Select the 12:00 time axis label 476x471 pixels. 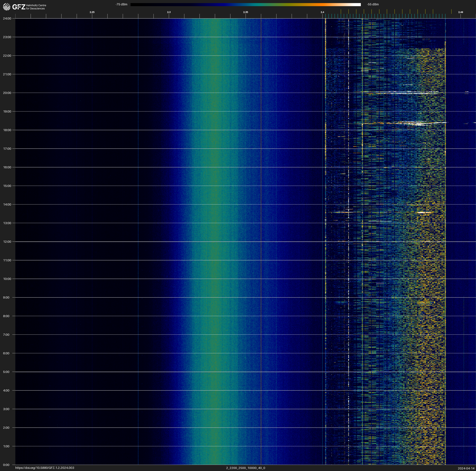click(x=7, y=242)
